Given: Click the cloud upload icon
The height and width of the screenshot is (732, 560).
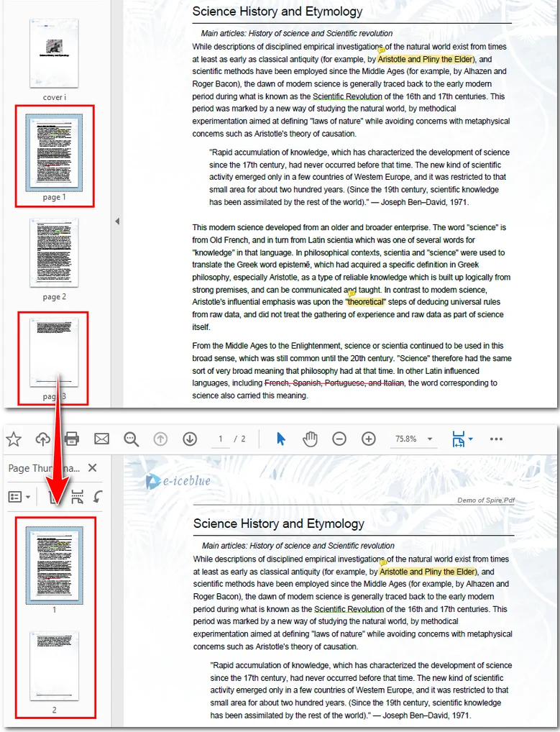Looking at the screenshot, I should 43,439.
